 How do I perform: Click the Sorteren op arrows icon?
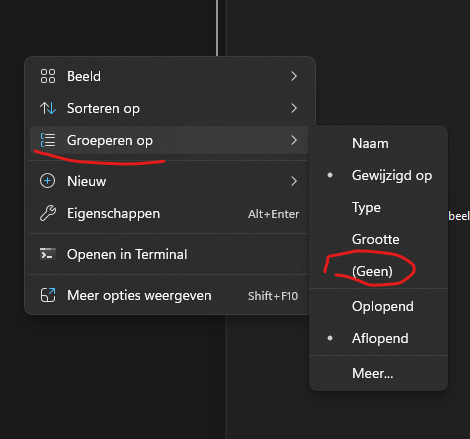click(48, 108)
